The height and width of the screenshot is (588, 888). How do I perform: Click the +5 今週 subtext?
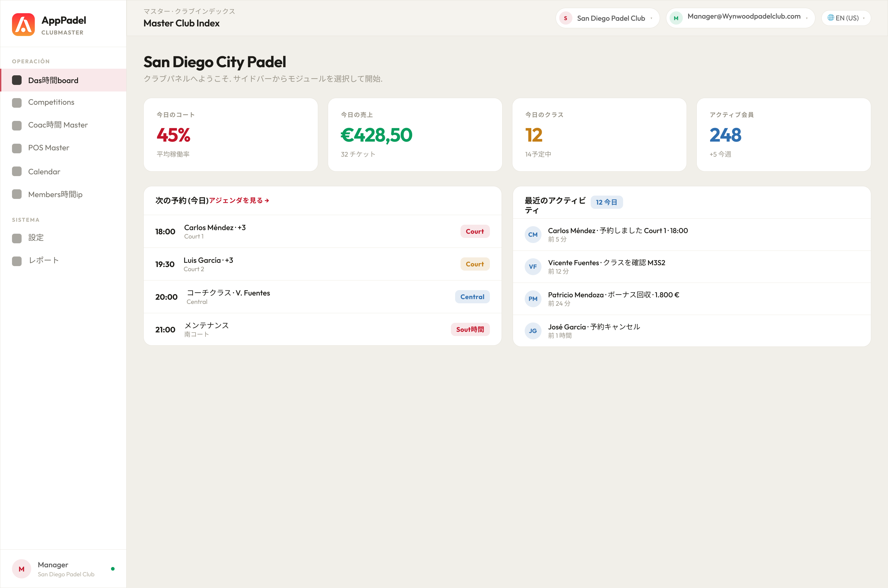click(720, 154)
